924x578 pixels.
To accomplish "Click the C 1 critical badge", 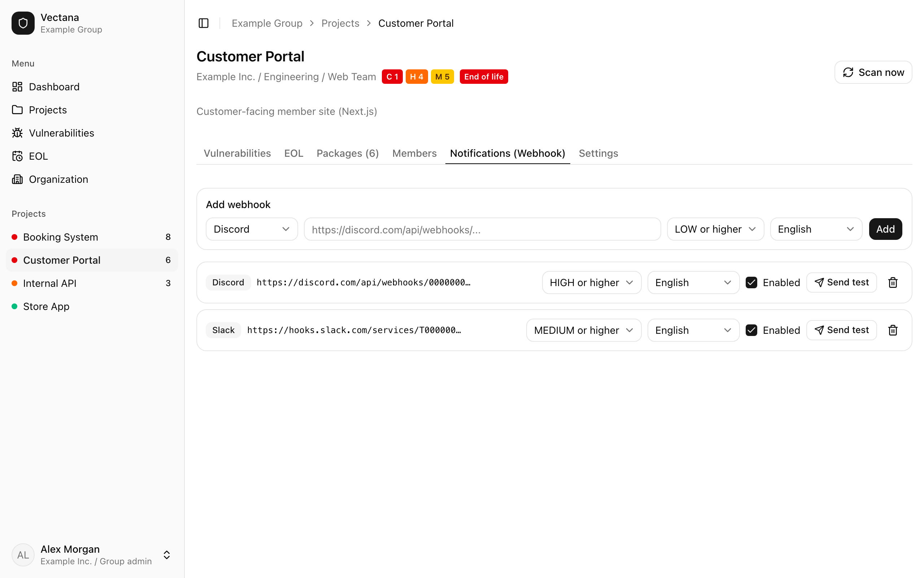I will [x=392, y=77].
